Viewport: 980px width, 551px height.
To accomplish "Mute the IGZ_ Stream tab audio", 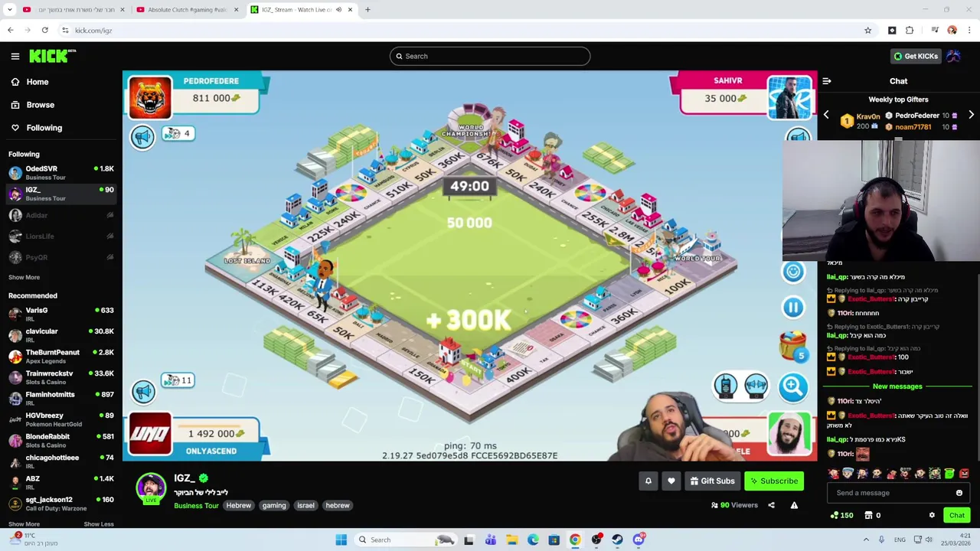I will pyautogui.click(x=338, y=10).
